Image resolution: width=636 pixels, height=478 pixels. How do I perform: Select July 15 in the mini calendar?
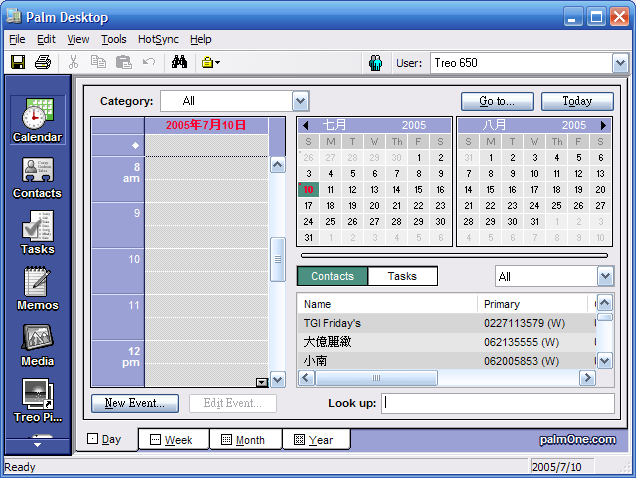click(x=418, y=189)
